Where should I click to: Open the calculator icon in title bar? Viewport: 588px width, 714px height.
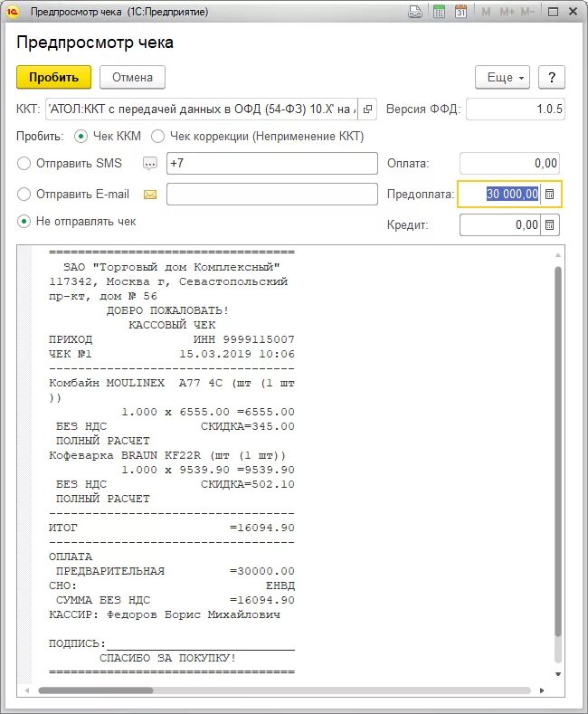pos(439,12)
